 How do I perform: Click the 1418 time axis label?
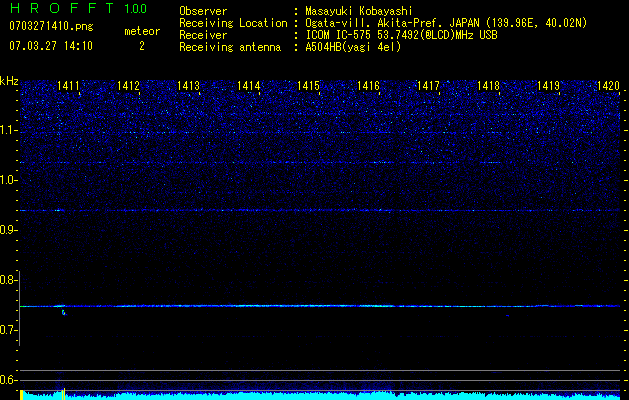[x=489, y=85]
